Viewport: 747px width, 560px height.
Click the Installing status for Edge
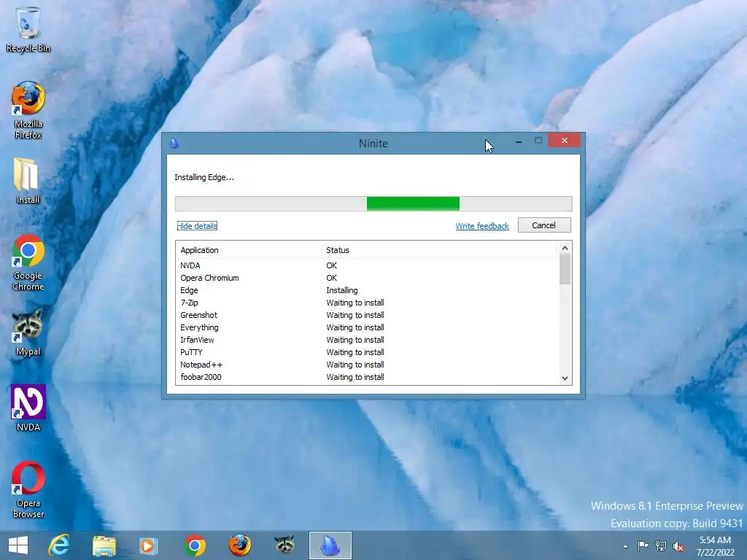341,290
